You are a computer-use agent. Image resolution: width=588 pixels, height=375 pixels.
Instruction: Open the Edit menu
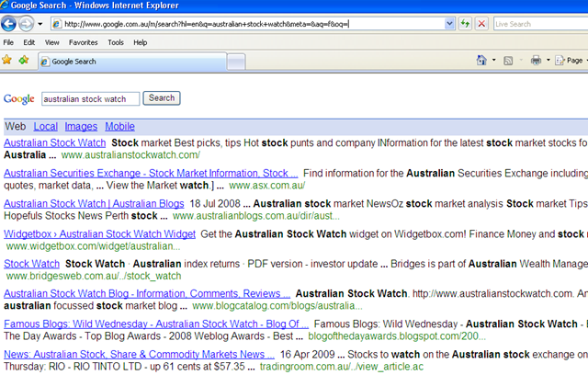[x=28, y=42]
